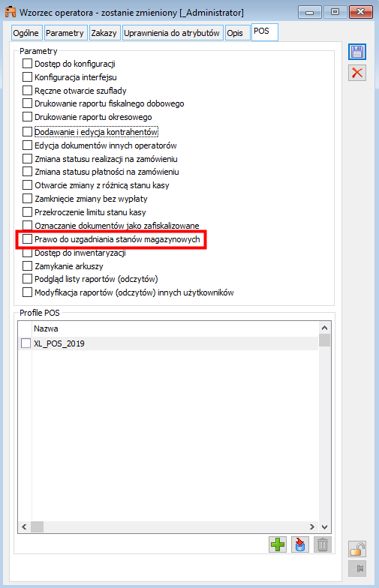
Task: Enable Zamykanie arkuszy checkbox
Action: point(27,266)
